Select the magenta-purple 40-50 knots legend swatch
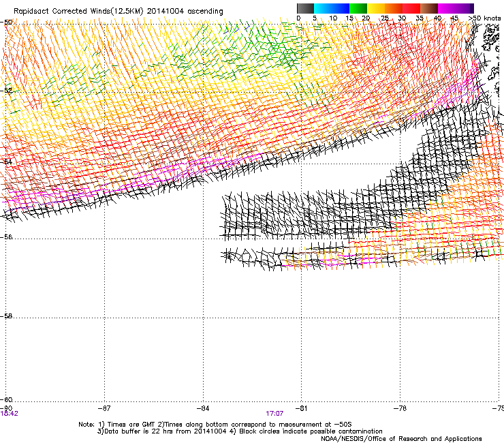 456,8
